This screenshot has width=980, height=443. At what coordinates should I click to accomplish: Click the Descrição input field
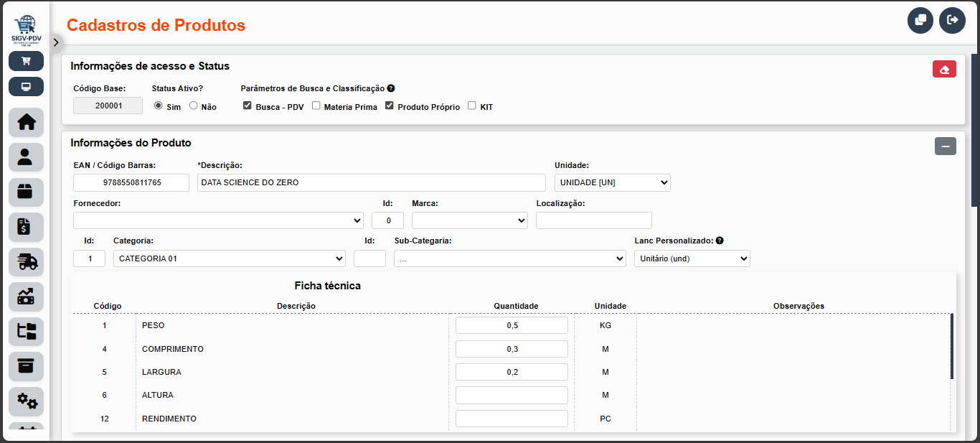coord(371,182)
